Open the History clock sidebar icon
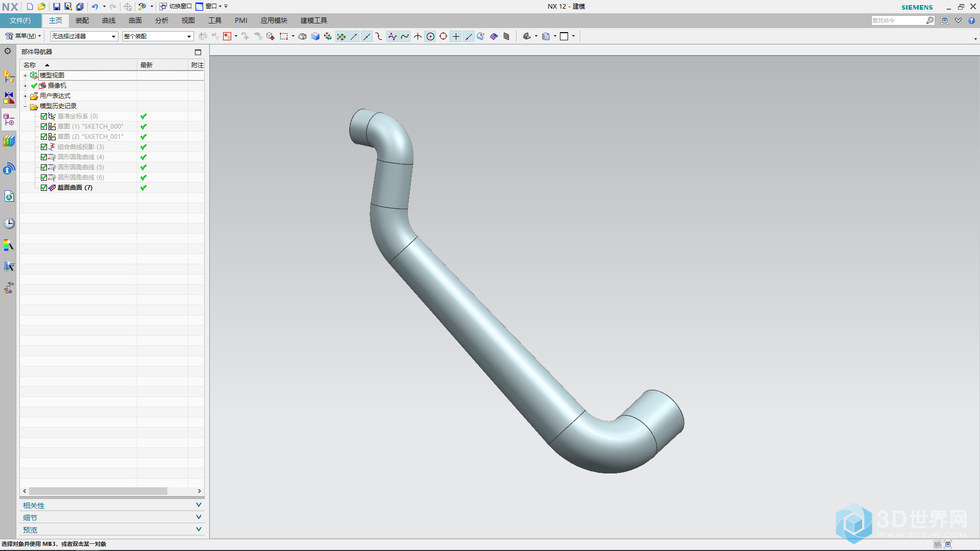Screen dimensions: 980x551 click(9, 223)
